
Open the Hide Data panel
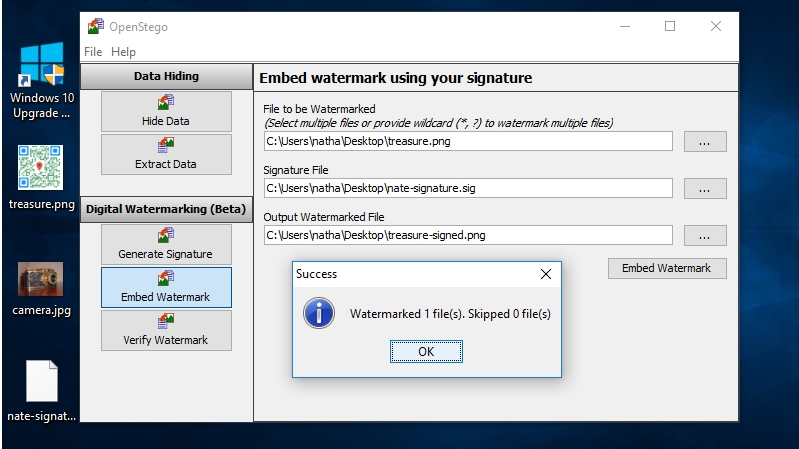(166, 112)
